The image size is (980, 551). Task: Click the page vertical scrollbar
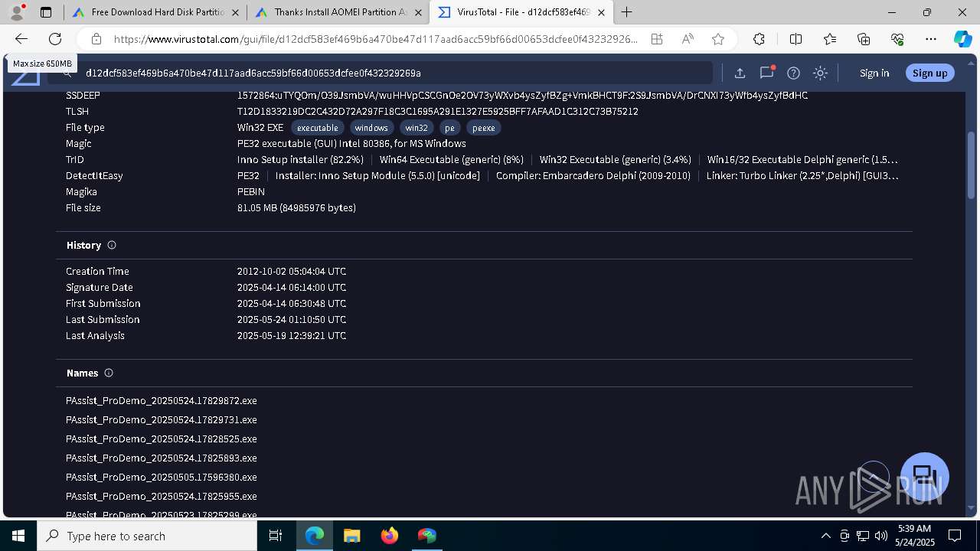[972, 165]
